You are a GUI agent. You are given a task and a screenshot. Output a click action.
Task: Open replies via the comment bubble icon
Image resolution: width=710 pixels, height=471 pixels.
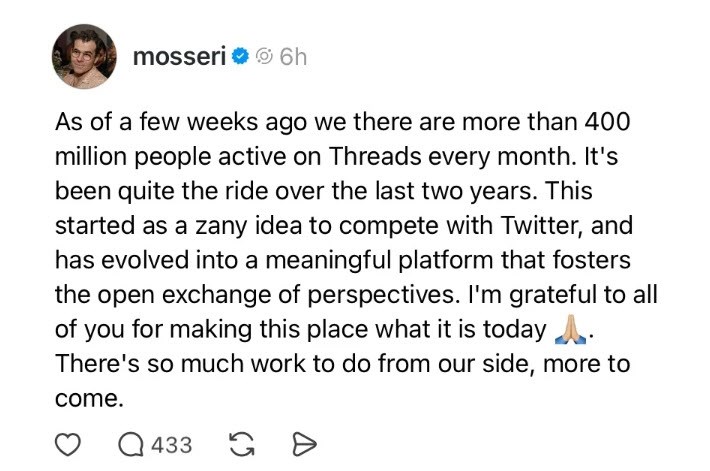131,444
